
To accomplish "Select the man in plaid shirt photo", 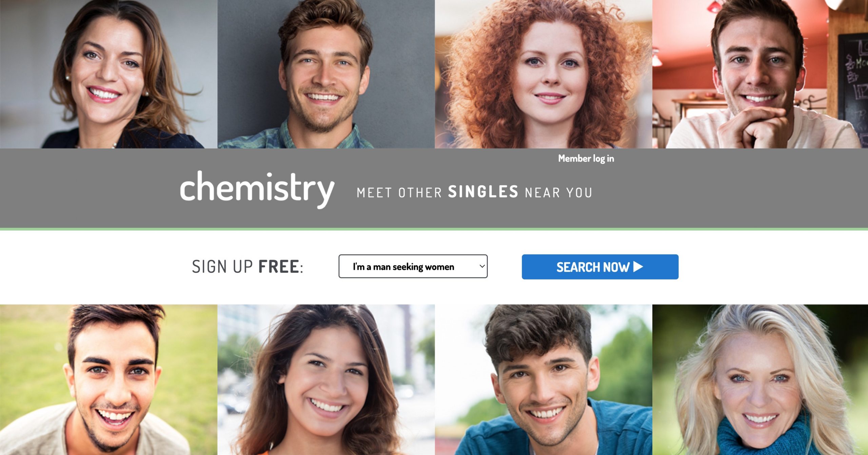I will (326, 74).
